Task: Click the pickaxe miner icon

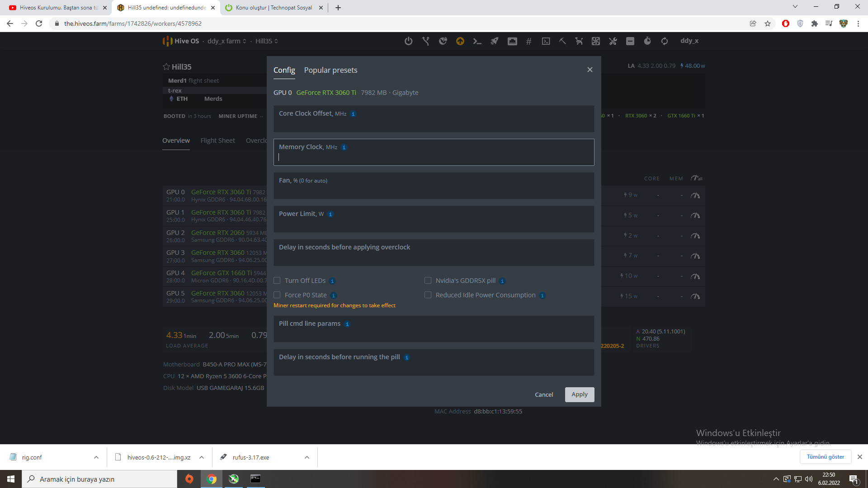Action: coord(562,41)
